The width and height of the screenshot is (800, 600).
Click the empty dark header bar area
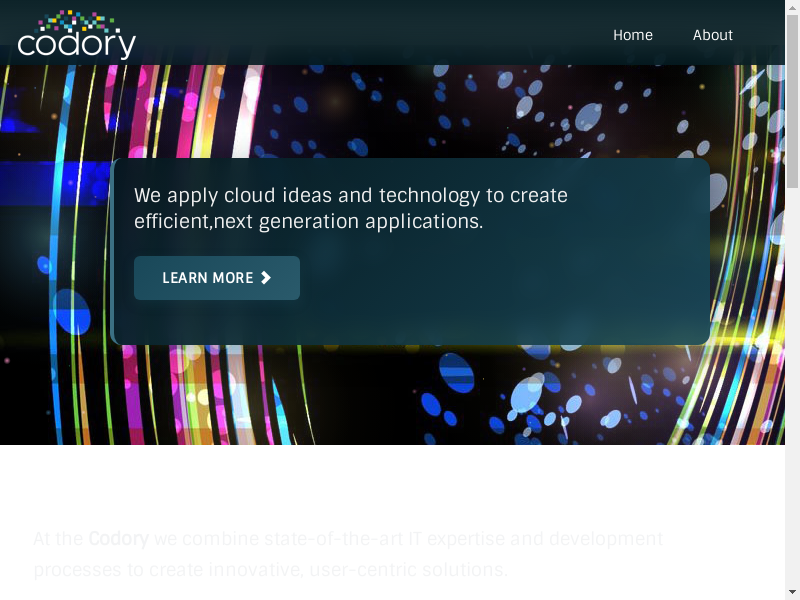[x=367, y=32]
